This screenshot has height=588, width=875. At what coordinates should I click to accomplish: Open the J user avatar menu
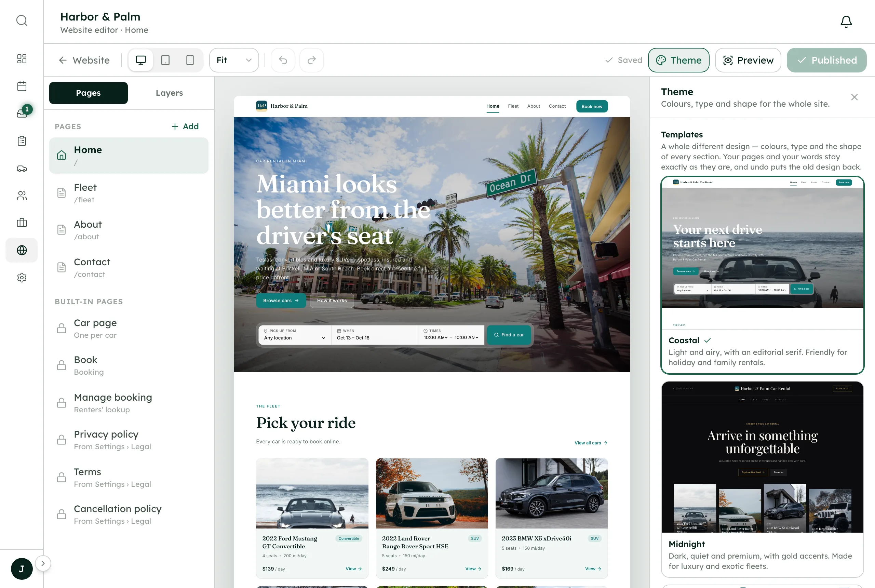pos(22,569)
